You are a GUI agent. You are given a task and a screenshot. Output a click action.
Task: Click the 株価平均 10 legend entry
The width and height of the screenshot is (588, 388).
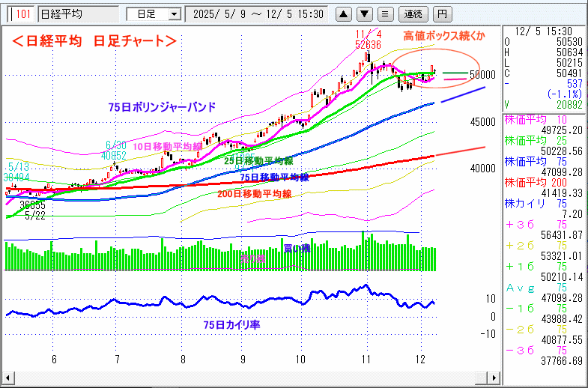(x=536, y=120)
